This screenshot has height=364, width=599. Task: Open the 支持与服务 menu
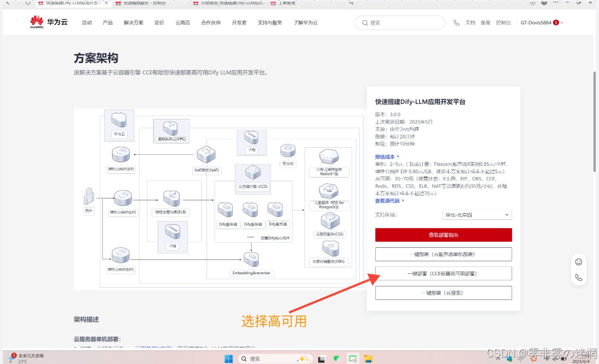tap(270, 23)
